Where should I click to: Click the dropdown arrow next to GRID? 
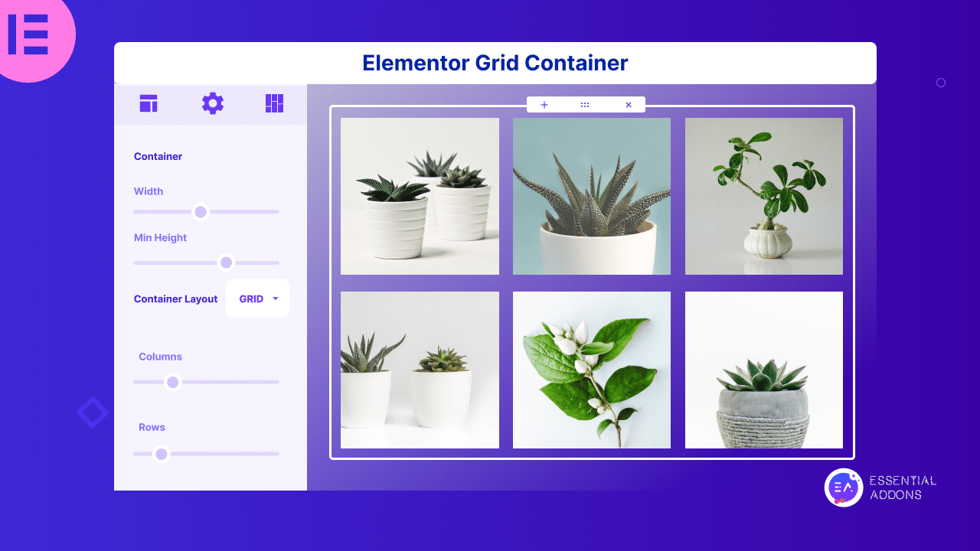click(276, 298)
